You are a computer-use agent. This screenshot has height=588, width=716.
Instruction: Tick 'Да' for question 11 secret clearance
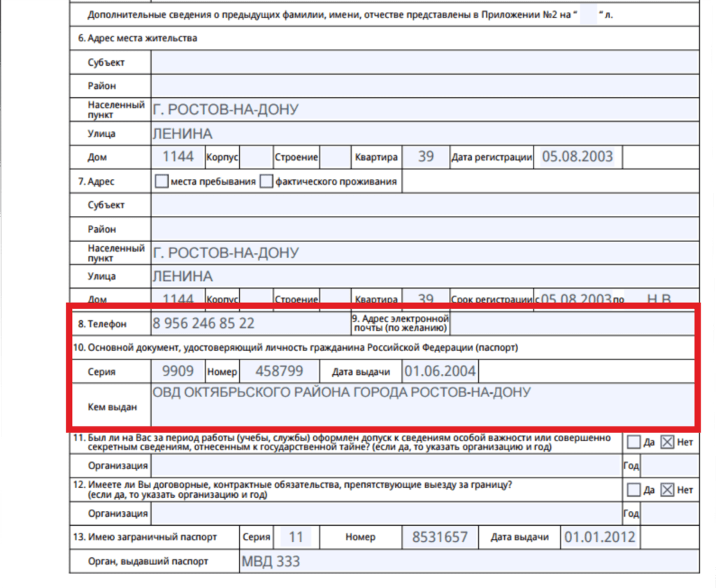click(633, 442)
